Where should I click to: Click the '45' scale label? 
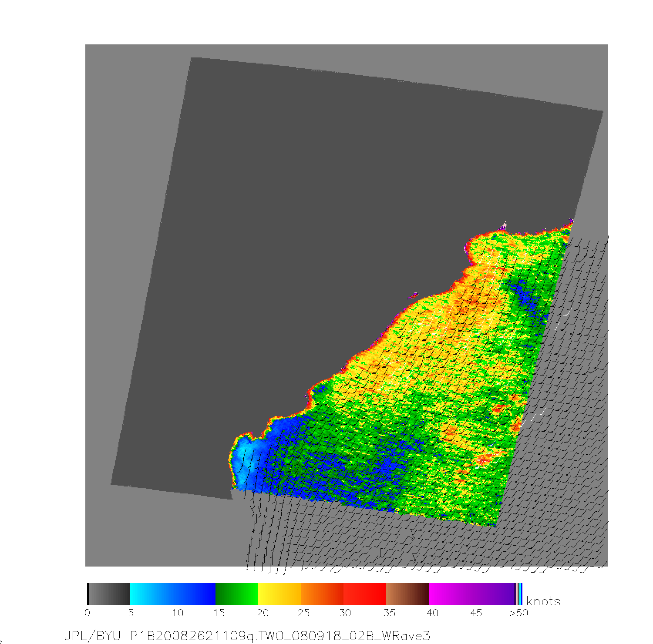[x=476, y=613]
